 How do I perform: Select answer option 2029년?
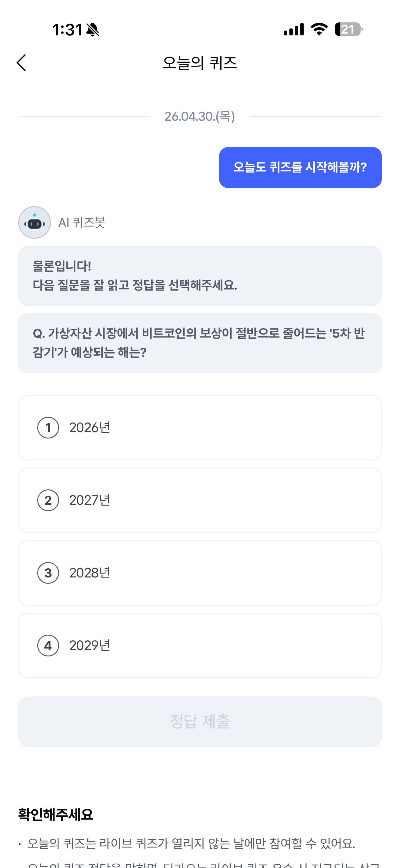pyautogui.click(x=200, y=646)
